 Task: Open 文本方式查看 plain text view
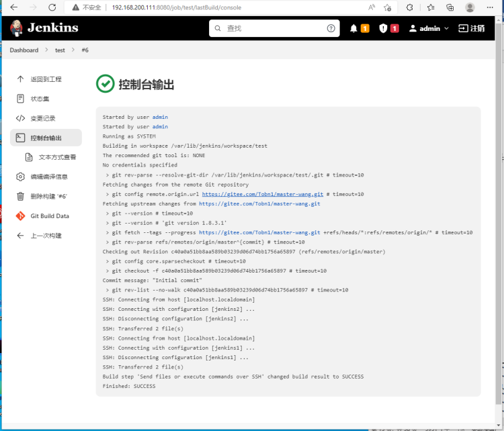pyautogui.click(x=51, y=157)
